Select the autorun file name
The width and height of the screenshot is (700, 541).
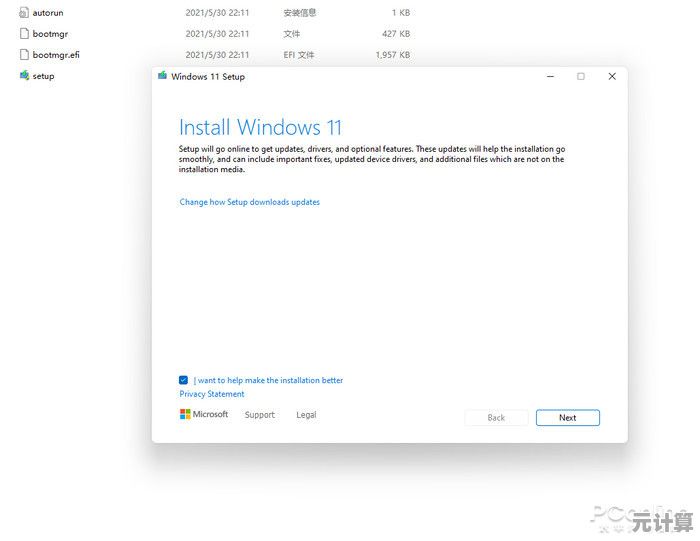(48, 13)
